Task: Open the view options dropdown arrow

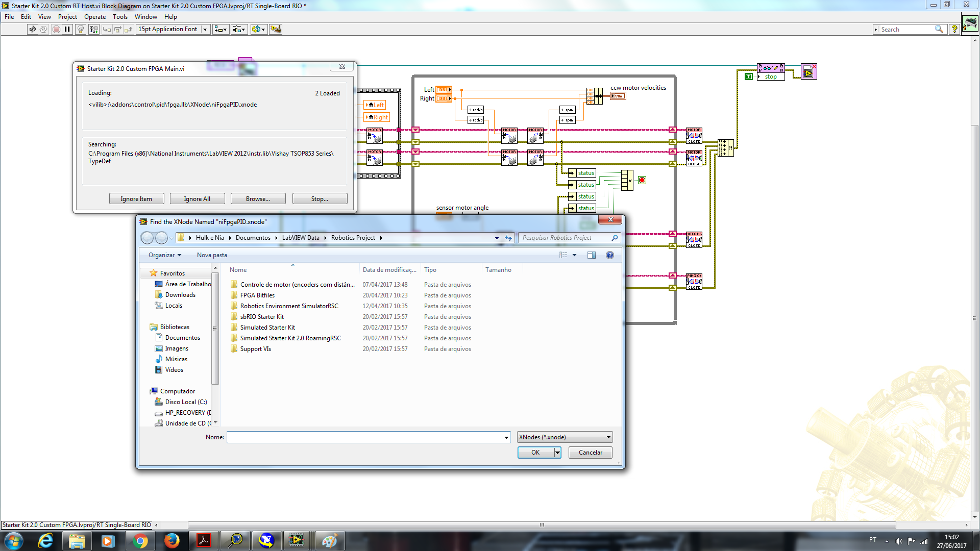Action: coord(574,255)
